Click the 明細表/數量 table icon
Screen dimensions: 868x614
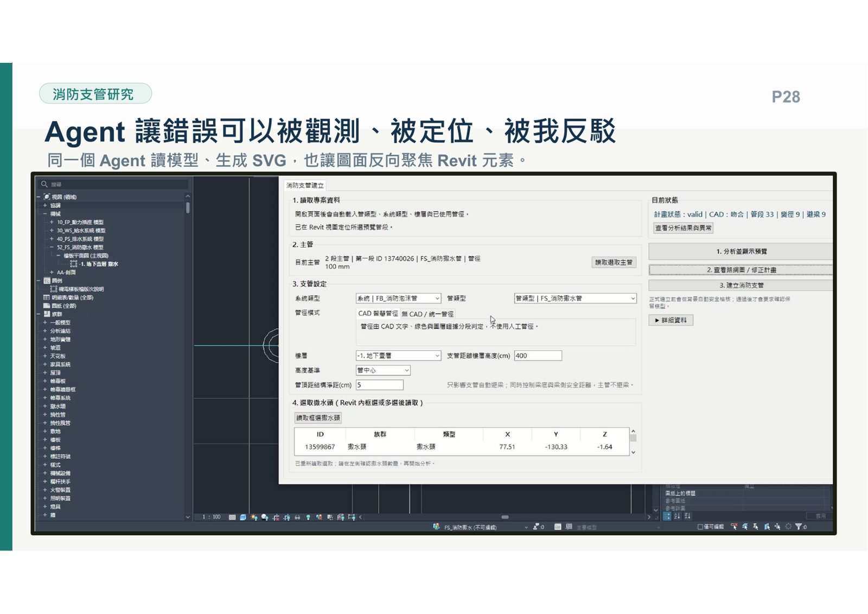(x=47, y=297)
